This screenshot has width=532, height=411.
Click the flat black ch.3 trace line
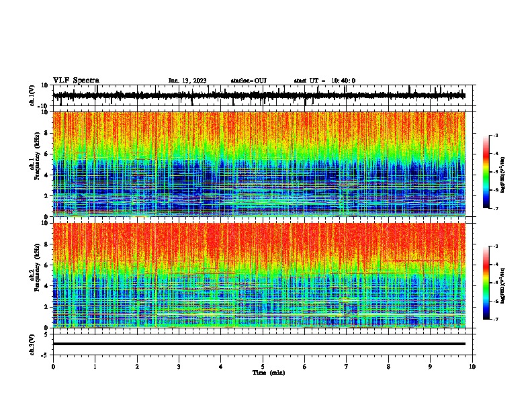pyautogui.click(x=259, y=344)
